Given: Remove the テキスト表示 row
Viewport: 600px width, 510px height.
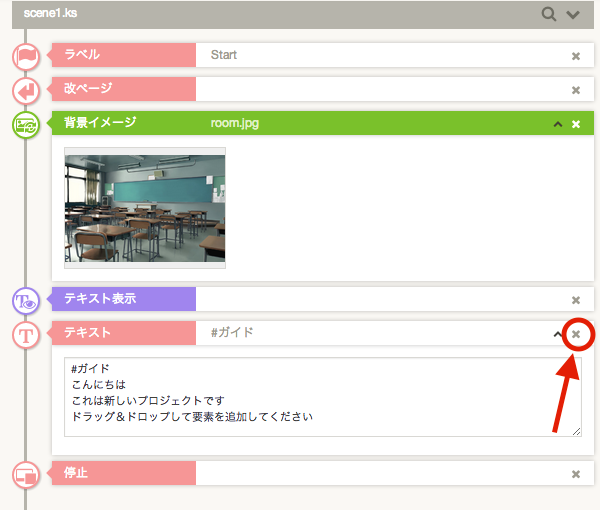Looking at the screenshot, I should coord(576,299).
